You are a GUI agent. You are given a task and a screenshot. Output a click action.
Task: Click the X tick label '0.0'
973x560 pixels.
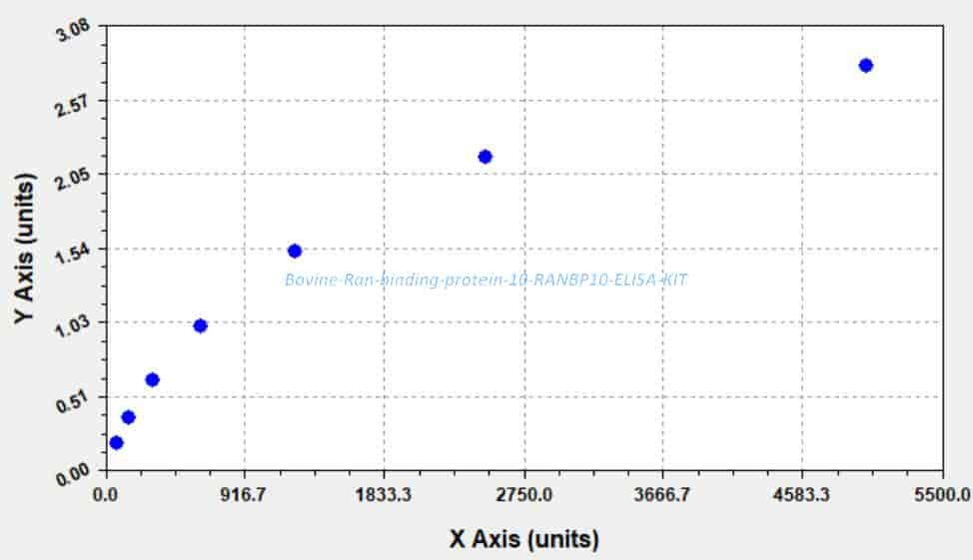click(105, 495)
